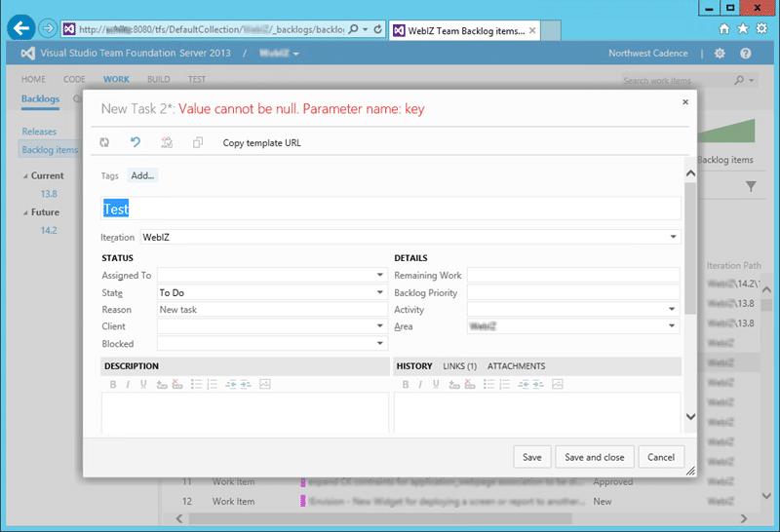Click the Revert changes undo icon

(x=136, y=142)
